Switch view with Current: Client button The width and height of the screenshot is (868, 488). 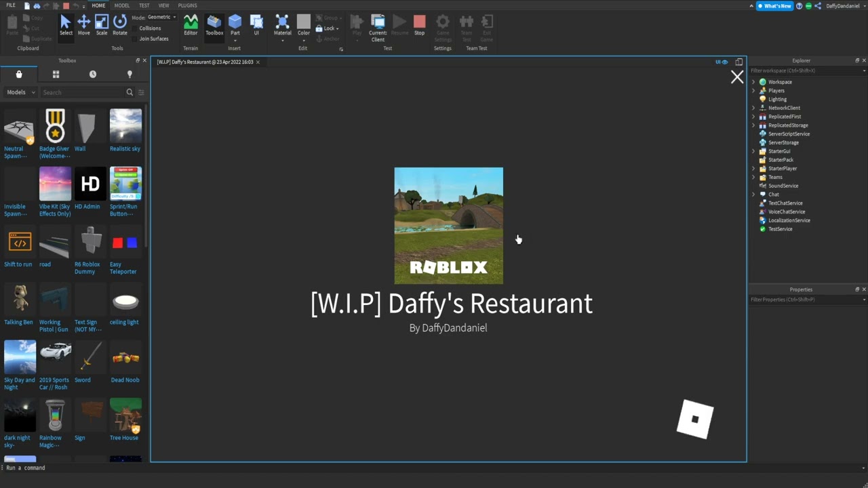click(378, 27)
